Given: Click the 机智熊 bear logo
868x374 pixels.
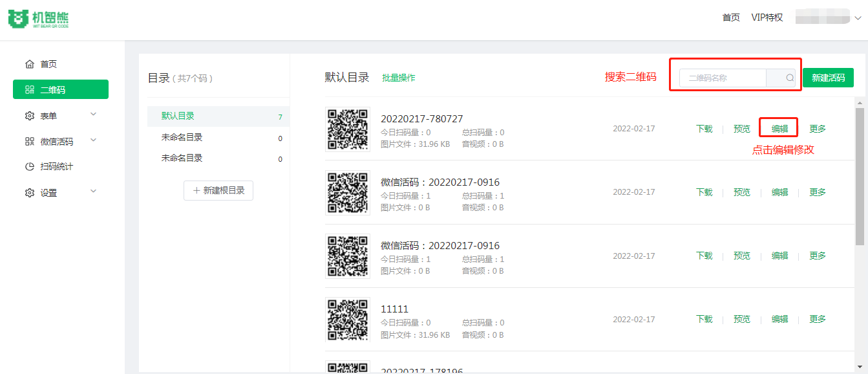Looking at the screenshot, I should (x=38, y=19).
